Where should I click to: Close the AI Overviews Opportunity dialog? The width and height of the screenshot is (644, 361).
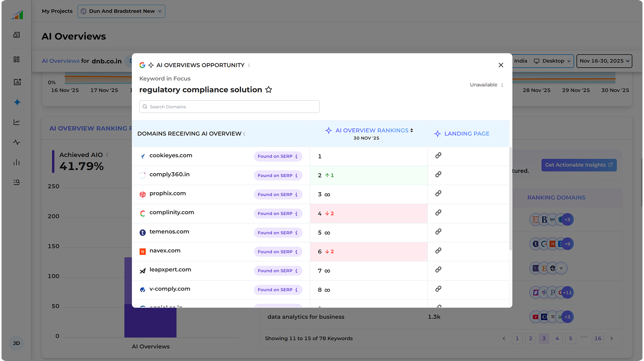point(501,65)
